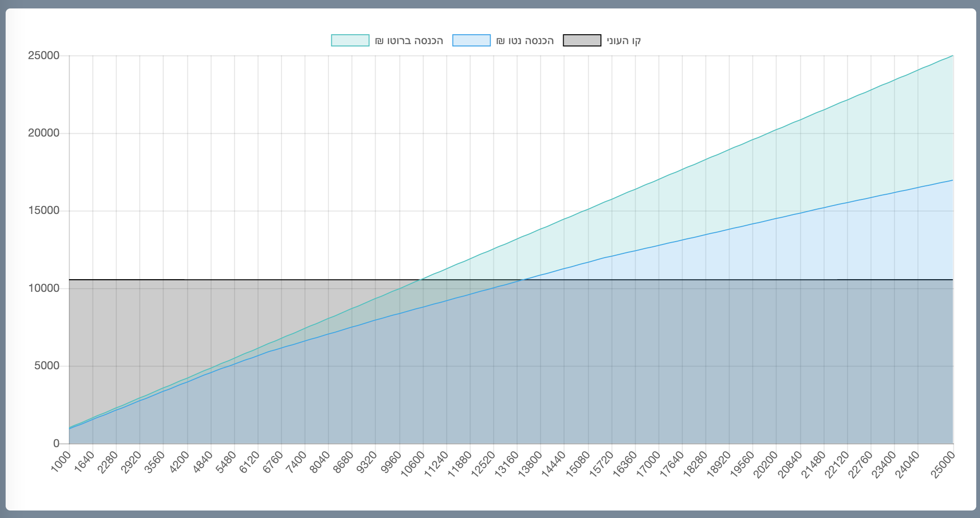Click the 13160 x-axis tick label

point(506,464)
